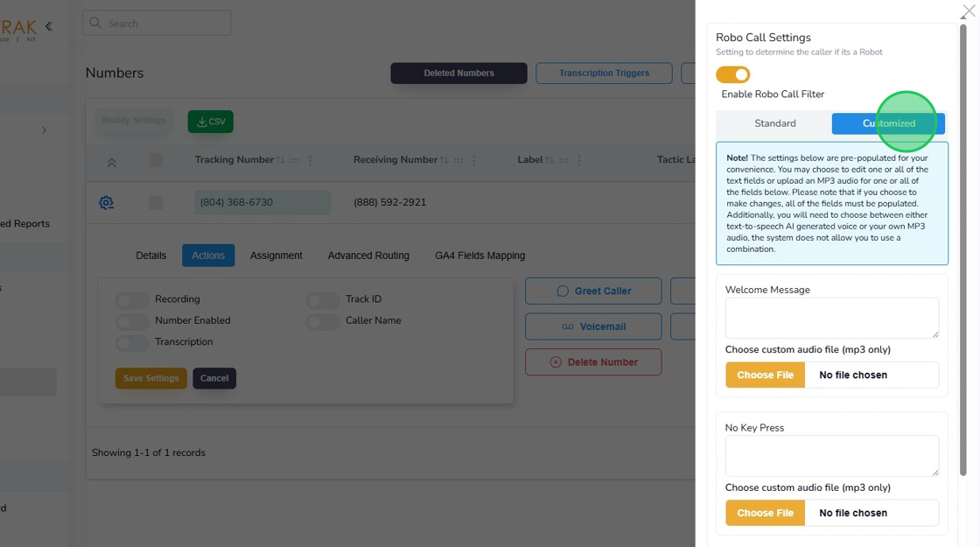
Task: Toggle Caller Name switch
Action: point(323,321)
